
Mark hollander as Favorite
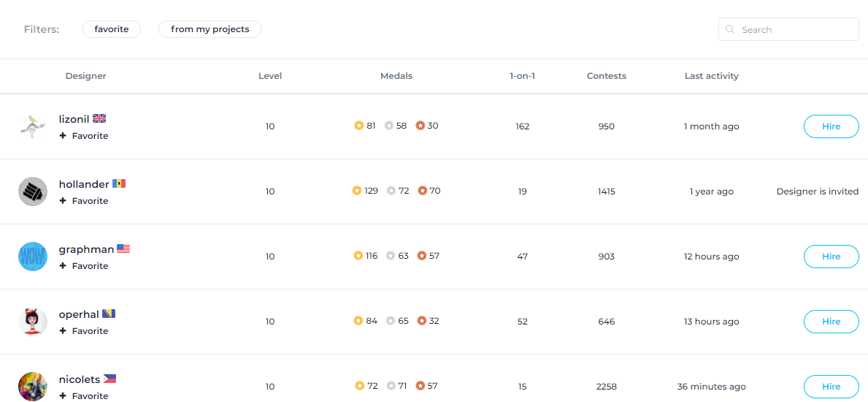pyautogui.click(x=84, y=201)
